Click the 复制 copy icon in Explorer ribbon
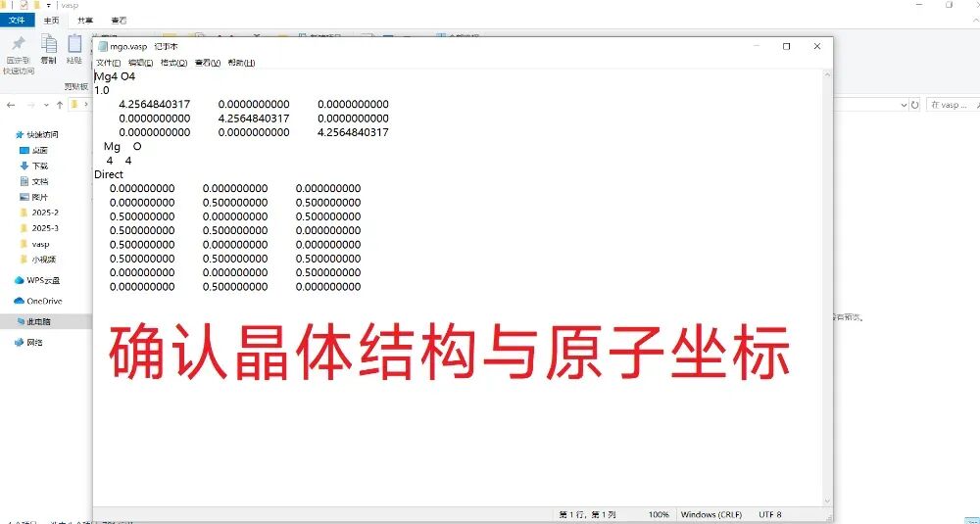 [48, 44]
